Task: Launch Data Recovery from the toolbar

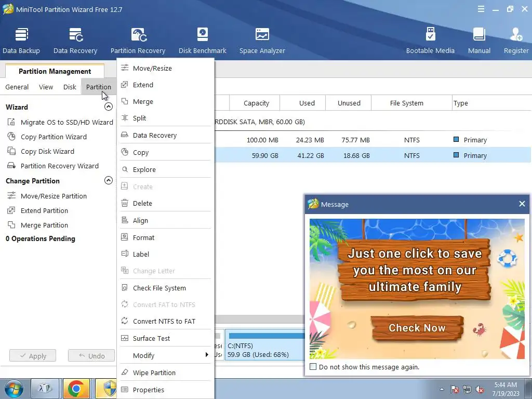Action: tap(75, 41)
